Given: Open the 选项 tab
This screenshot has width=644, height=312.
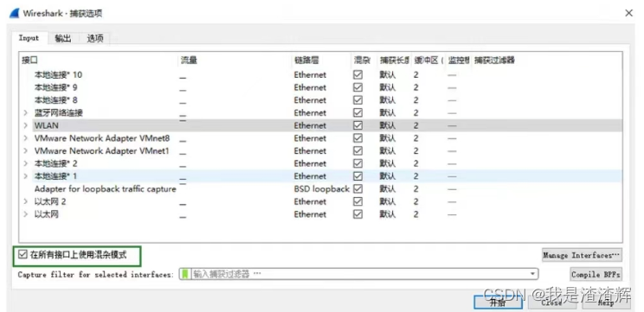Looking at the screenshot, I should 95,39.
